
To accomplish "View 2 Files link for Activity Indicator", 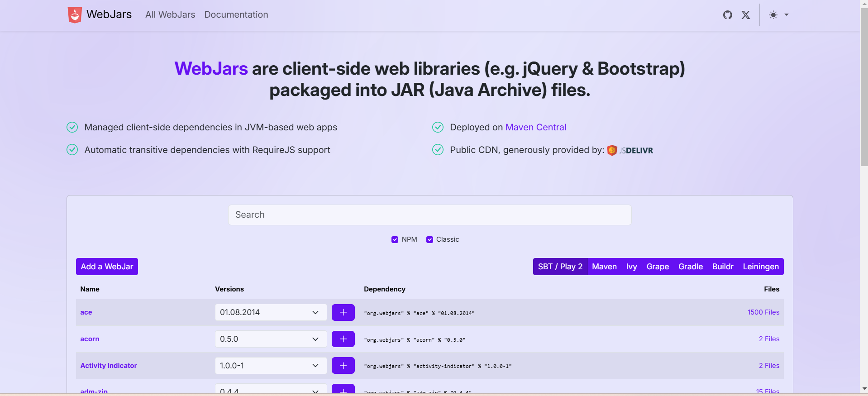I will (769, 366).
